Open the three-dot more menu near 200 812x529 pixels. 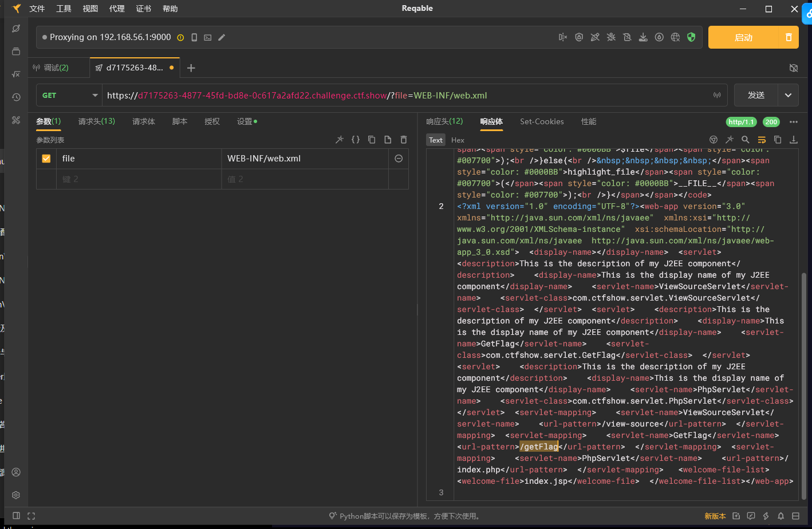point(794,122)
